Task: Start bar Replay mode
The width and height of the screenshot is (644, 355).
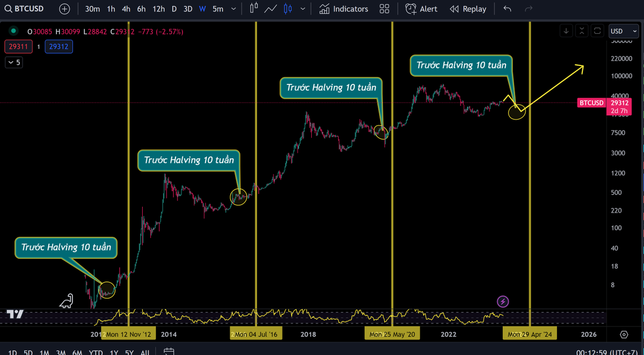Action: 467,9
